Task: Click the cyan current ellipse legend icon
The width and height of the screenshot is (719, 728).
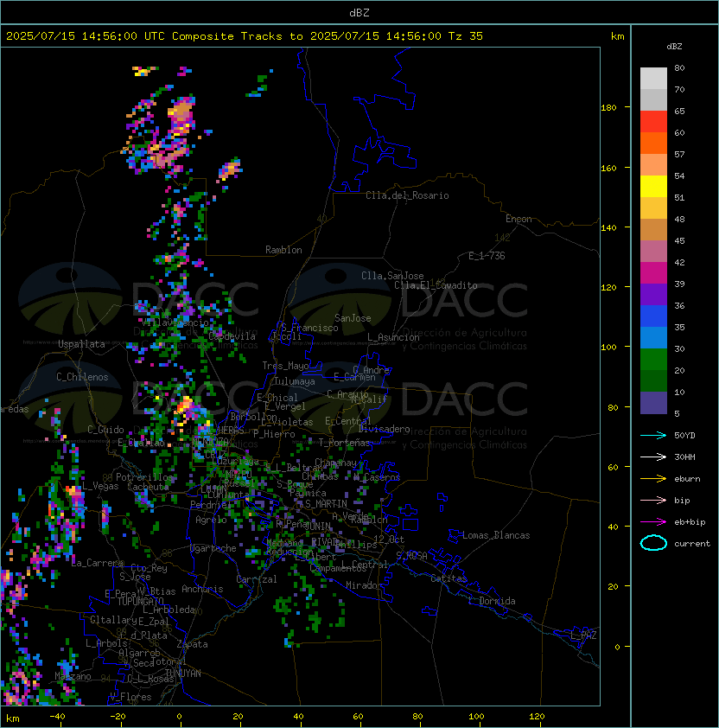Action: pos(653,543)
